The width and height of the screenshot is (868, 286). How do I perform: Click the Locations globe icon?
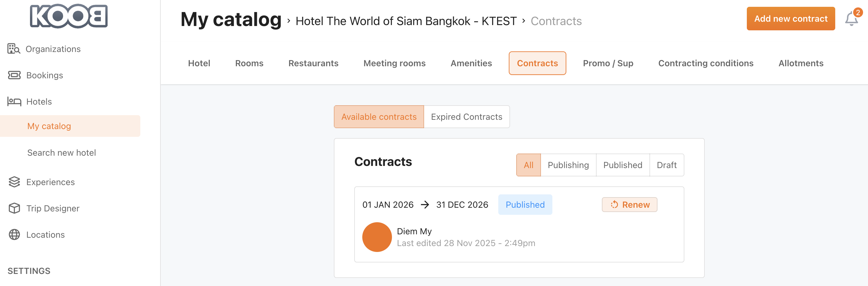tap(14, 234)
